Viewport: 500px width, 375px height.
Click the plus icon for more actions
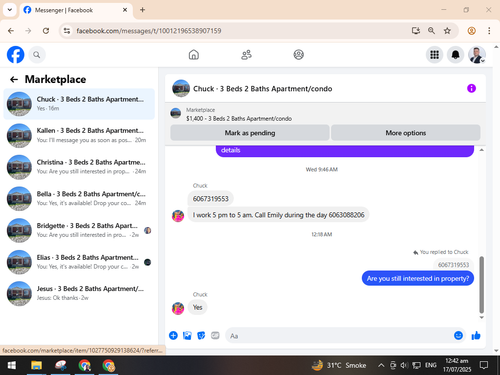(x=173, y=335)
